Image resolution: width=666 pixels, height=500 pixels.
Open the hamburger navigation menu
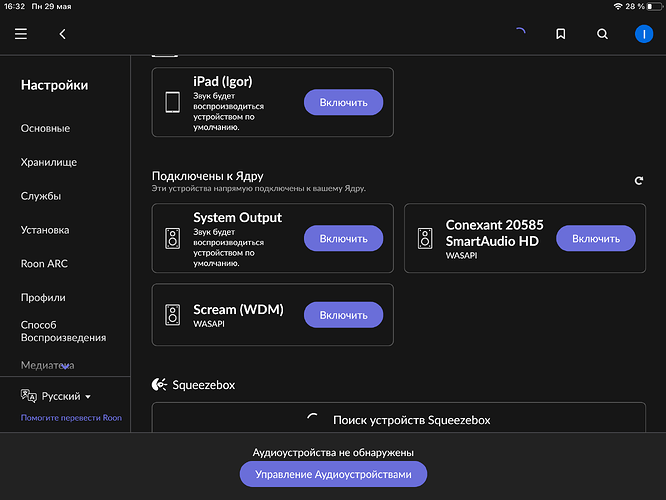point(21,34)
